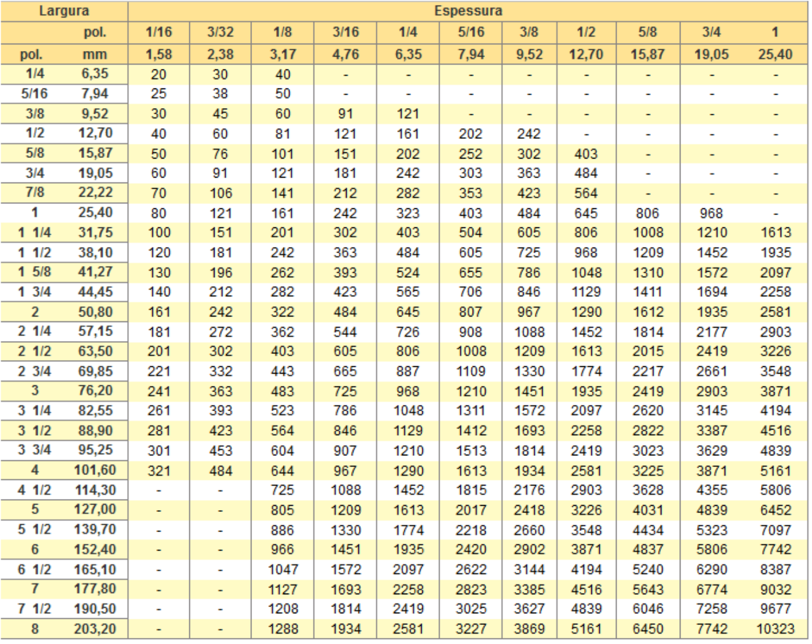Click the Espessura header cell

click(468, 11)
